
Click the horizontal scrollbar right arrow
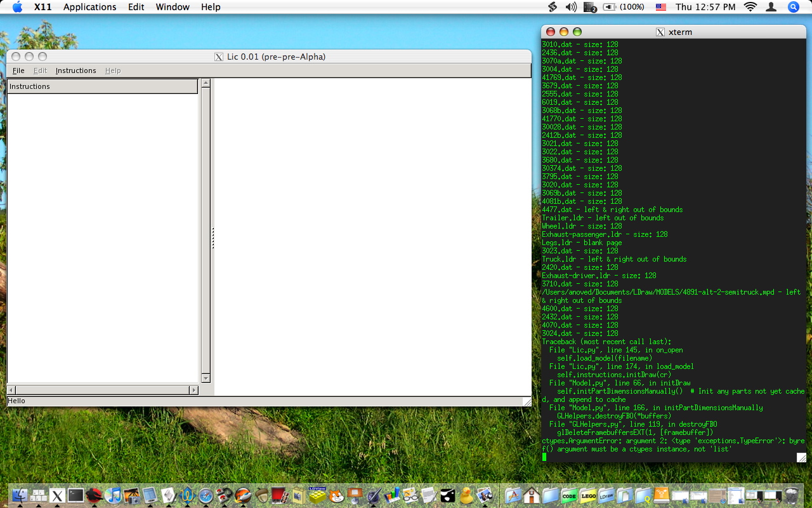[x=194, y=390]
